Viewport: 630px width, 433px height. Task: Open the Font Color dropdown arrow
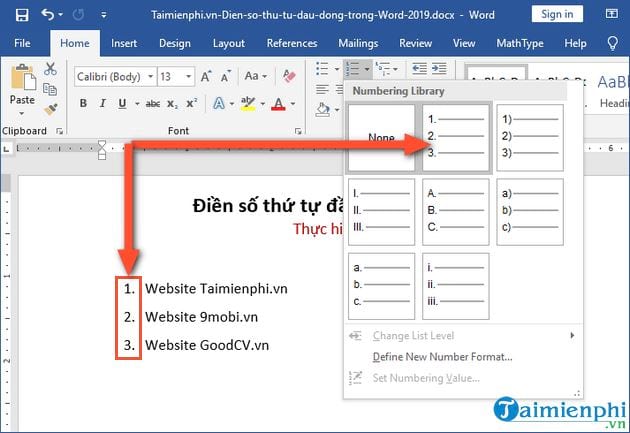293,104
